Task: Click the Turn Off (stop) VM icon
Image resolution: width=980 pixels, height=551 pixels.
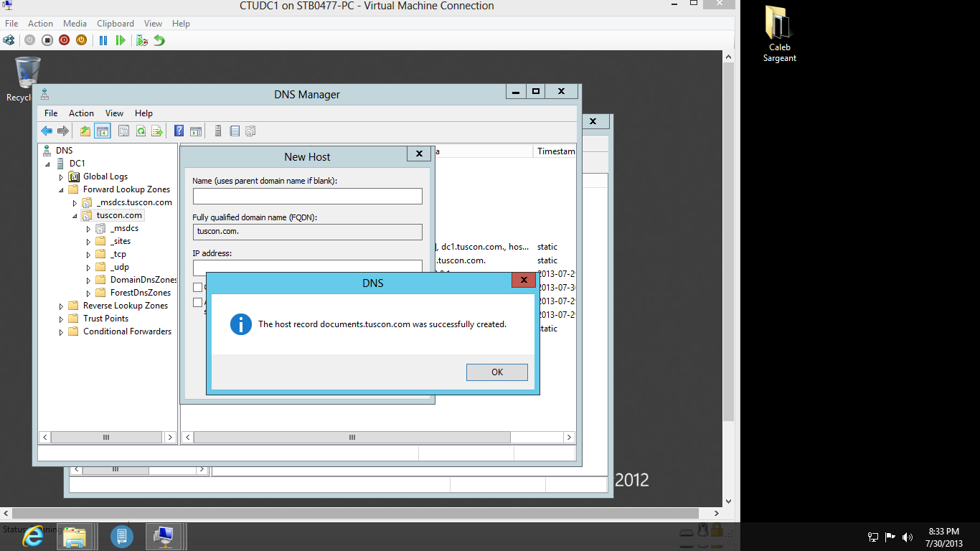Action: click(x=47, y=40)
